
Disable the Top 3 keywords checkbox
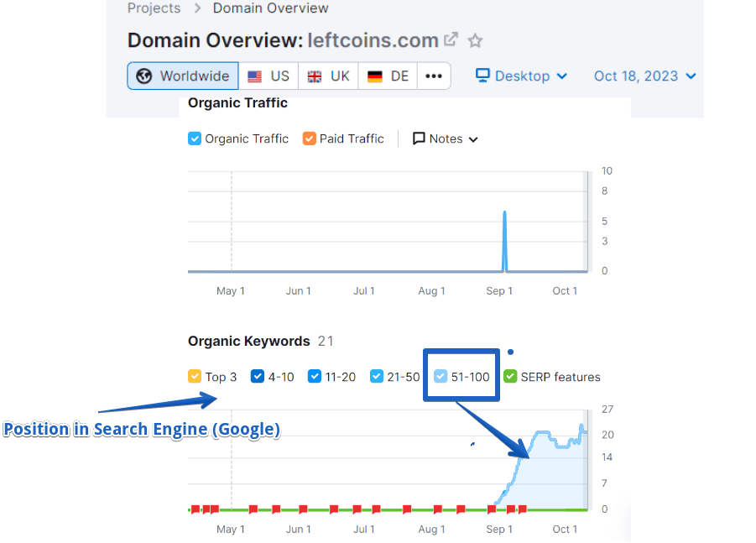[x=195, y=377]
